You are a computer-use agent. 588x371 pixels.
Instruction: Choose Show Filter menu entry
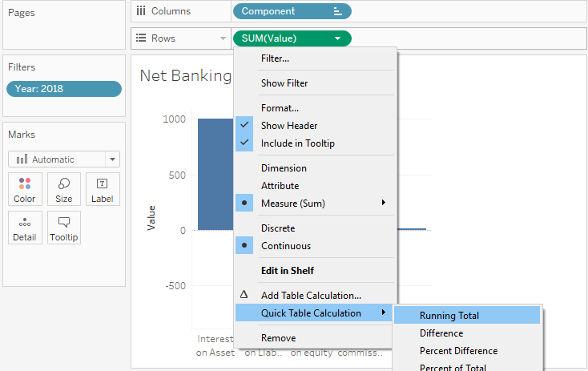pos(284,83)
